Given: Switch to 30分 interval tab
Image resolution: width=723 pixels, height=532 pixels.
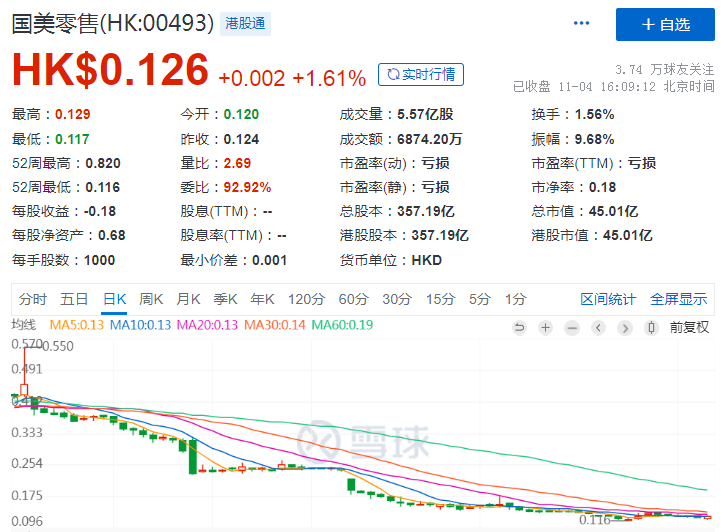Looking at the screenshot, I should (x=397, y=299).
